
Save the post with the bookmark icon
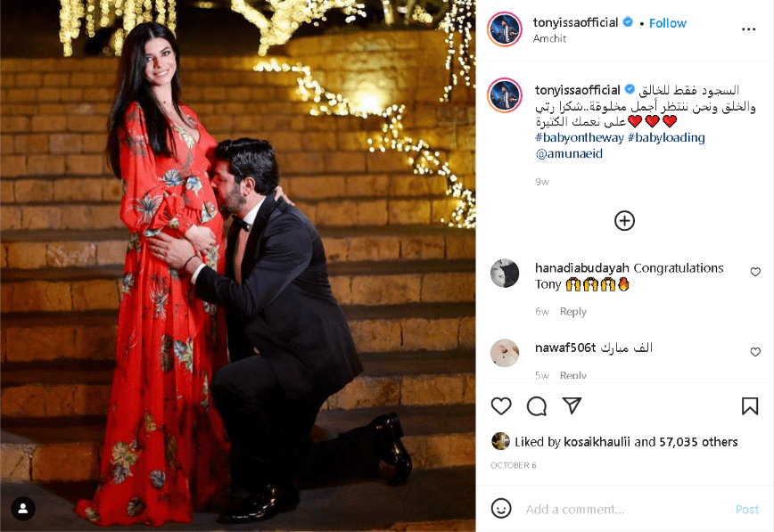750,406
